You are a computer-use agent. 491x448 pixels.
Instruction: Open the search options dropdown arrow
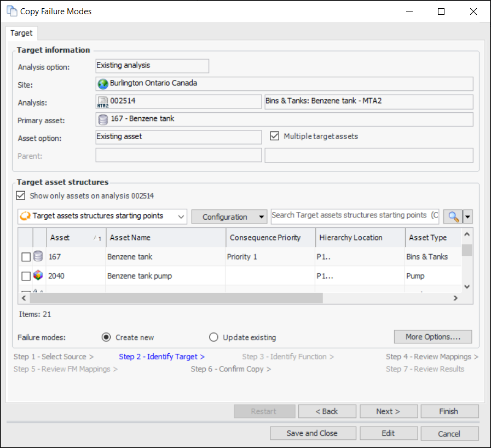[467, 217]
